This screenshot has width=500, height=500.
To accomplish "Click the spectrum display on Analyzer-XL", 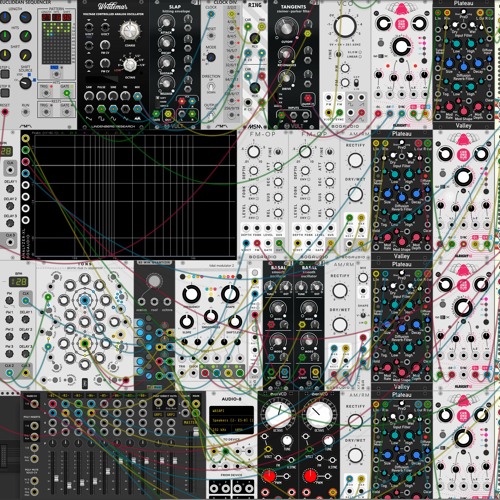I will [x=135, y=195].
